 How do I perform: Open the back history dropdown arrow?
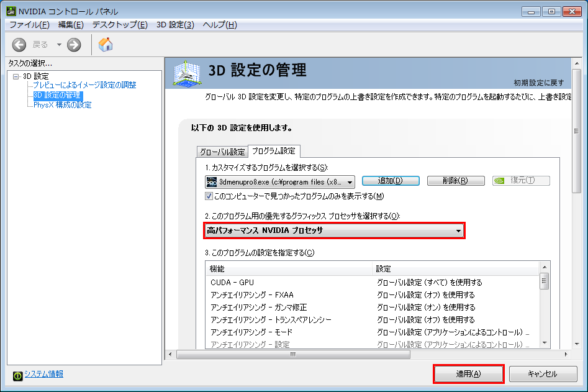[x=59, y=45]
